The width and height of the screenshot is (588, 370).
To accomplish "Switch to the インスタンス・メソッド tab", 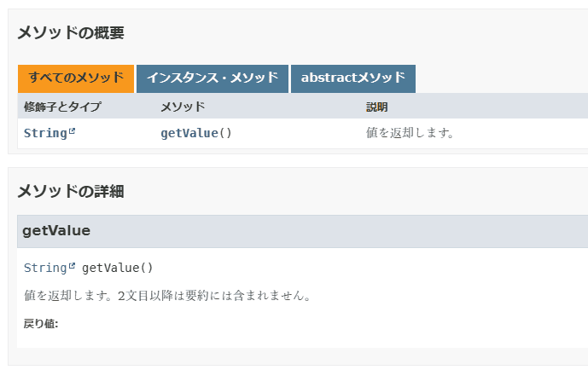I will coord(212,78).
